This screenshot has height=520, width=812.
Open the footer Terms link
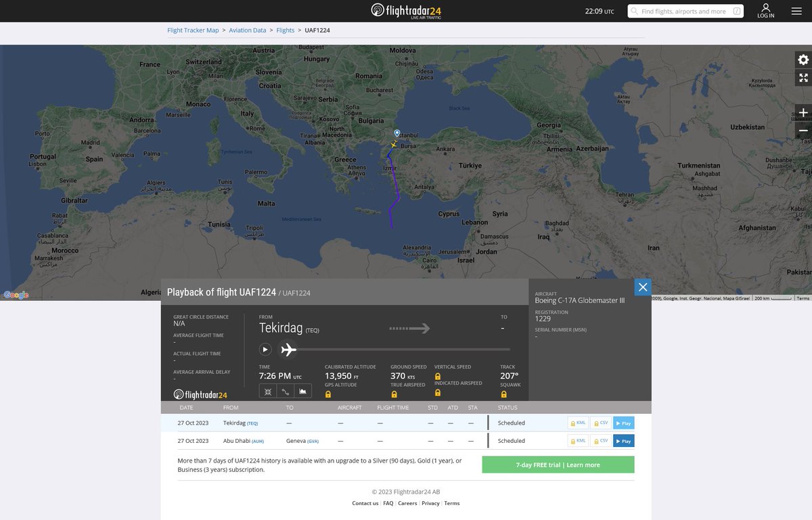452,503
